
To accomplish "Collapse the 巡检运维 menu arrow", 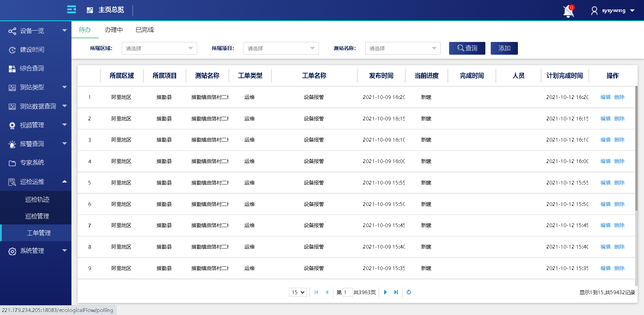I will [x=64, y=181].
